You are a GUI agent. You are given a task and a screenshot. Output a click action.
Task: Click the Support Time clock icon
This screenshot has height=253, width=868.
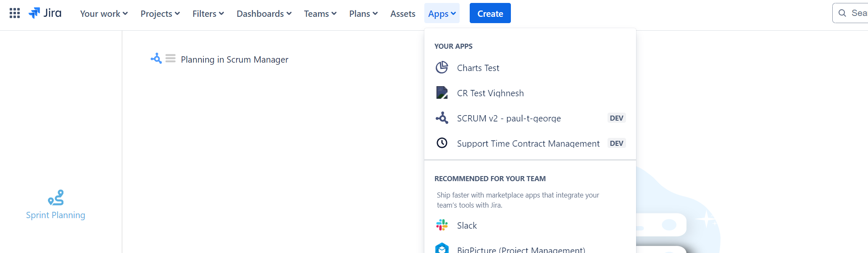pyautogui.click(x=442, y=143)
